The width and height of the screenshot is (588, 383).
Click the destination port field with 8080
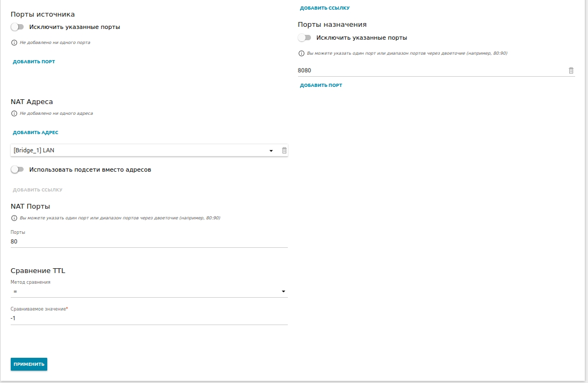coord(430,70)
